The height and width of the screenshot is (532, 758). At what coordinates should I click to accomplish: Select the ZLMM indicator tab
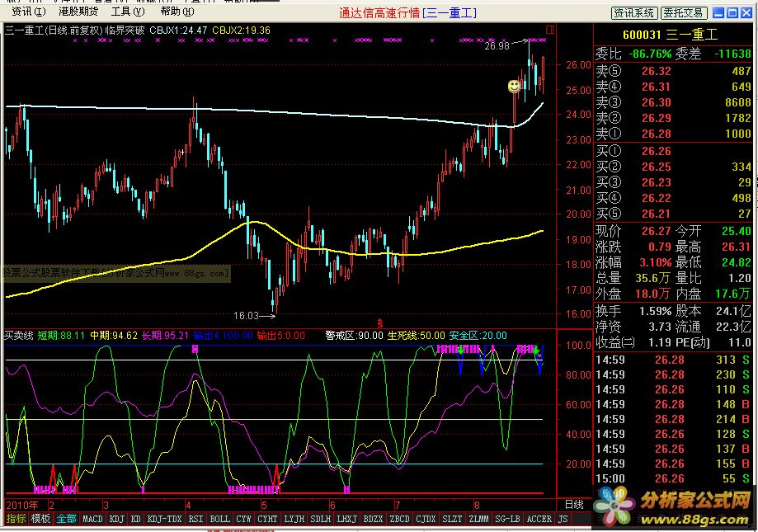[479, 519]
